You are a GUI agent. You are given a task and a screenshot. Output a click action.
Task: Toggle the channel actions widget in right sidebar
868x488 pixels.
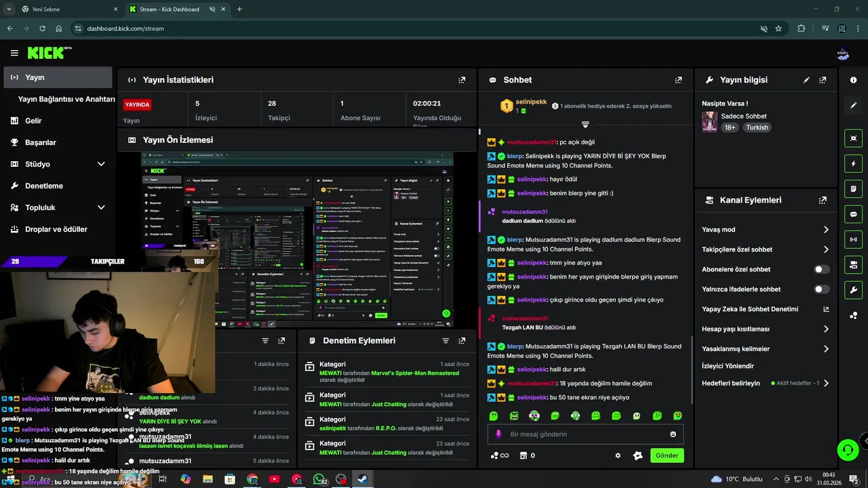(853, 264)
